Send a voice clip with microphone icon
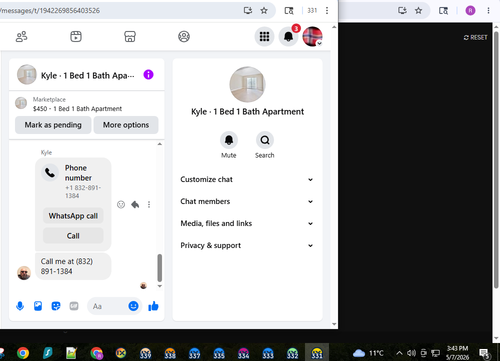The height and width of the screenshot is (361, 500). tap(20, 306)
